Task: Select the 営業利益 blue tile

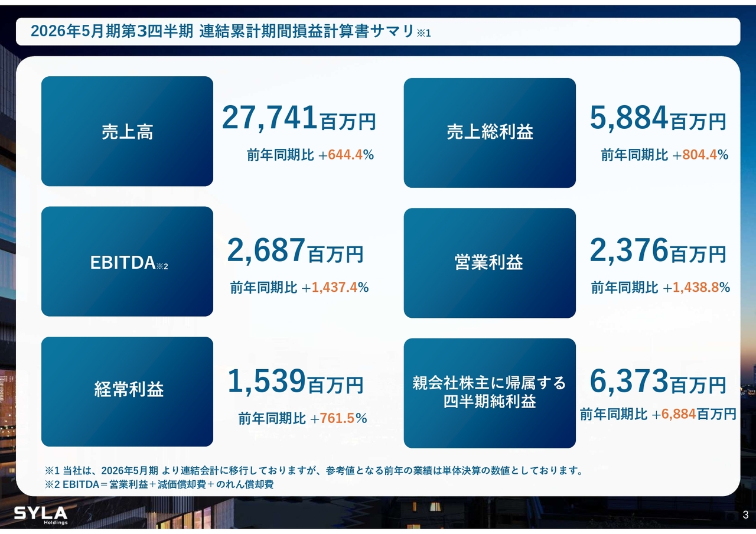Action: 490,263
